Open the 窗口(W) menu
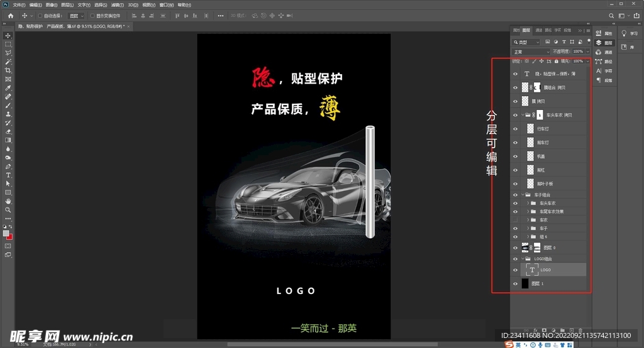 pyautogui.click(x=166, y=5)
